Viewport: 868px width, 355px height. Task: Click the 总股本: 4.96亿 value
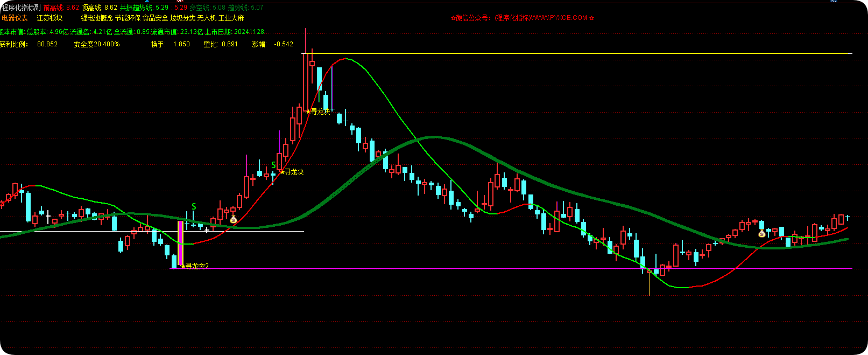click(x=47, y=32)
